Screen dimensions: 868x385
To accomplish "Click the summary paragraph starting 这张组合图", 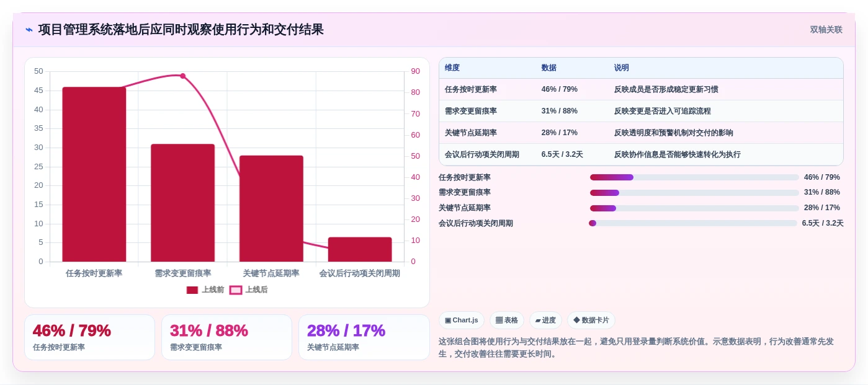I will [x=636, y=348].
